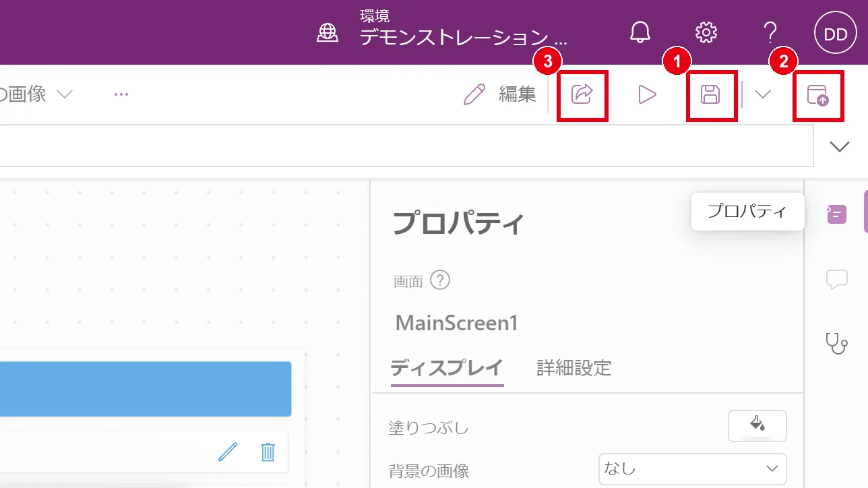Viewport: 868px width, 488px height.
Task: Switch to the ディスプレイ tab
Action: click(447, 368)
